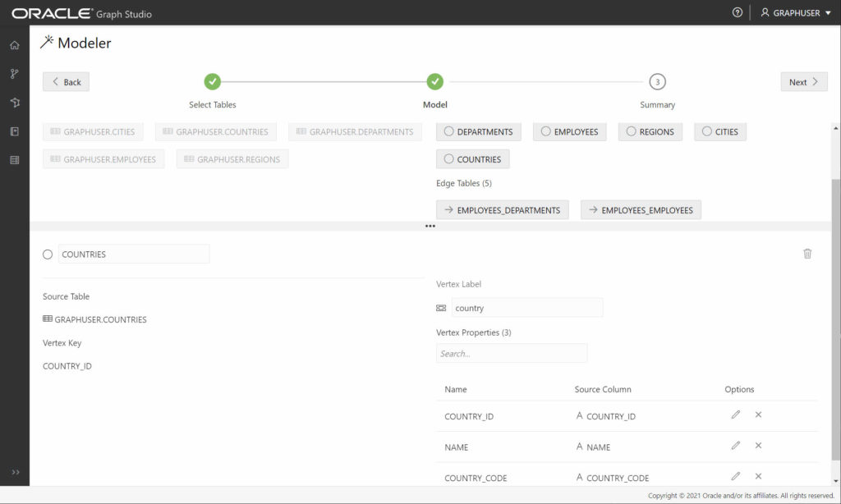Edit the COUNTRY_CODE property with pencil icon
This screenshot has width=841, height=504.
click(x=735, y=476)
